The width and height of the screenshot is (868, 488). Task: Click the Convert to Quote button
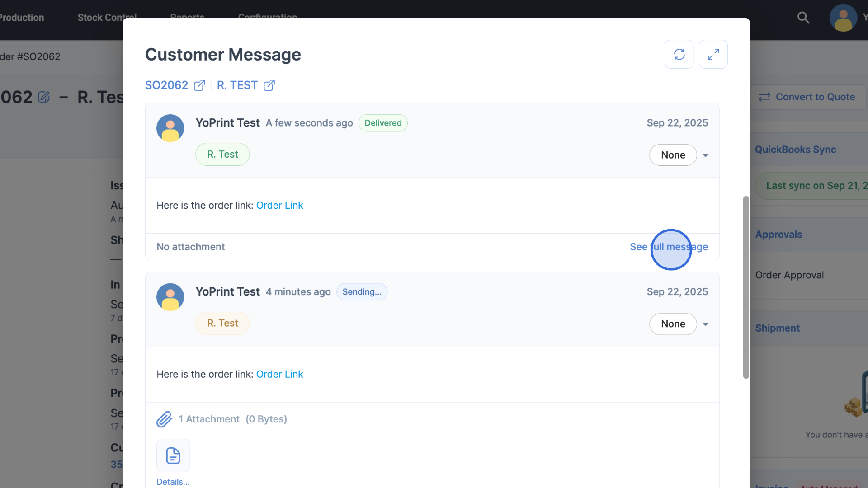pos(808,97)
